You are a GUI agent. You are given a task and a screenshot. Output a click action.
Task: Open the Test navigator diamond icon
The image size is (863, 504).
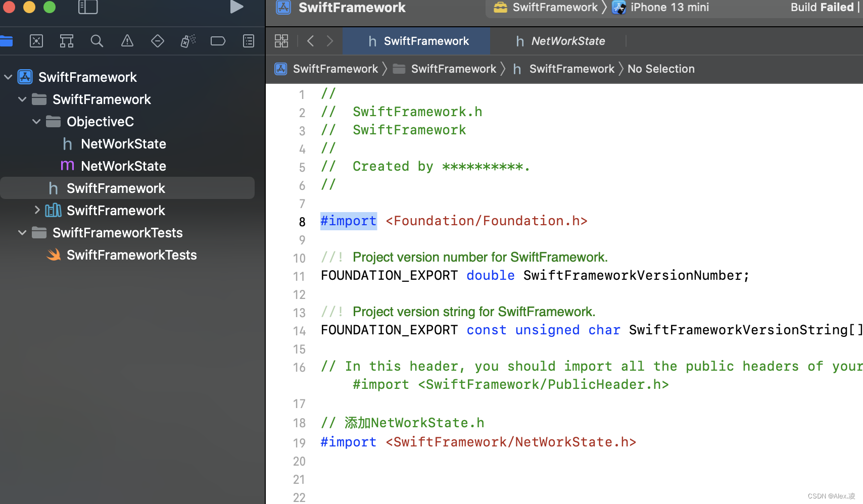(x=158, y=41)
